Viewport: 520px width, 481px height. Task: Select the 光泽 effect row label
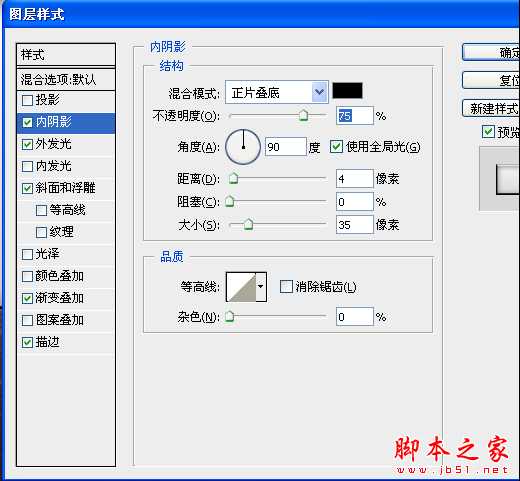click(x=48, y=254)
